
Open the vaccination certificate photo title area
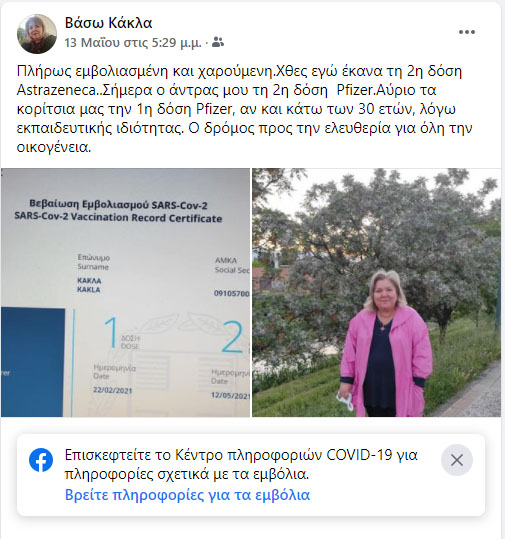click(x=118, y=211)
